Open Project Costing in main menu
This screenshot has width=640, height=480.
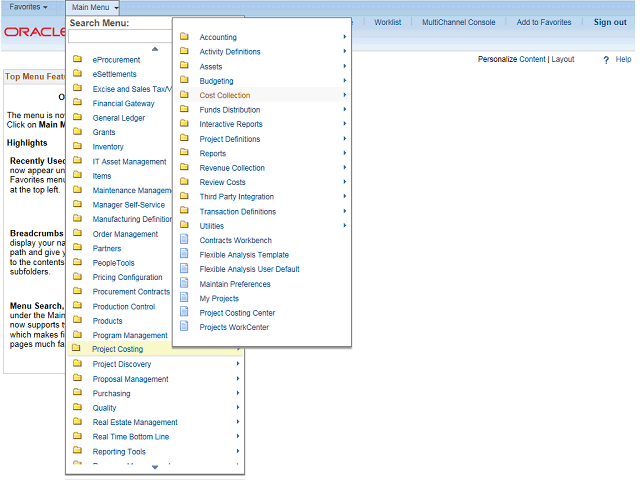tap(118, 349)
